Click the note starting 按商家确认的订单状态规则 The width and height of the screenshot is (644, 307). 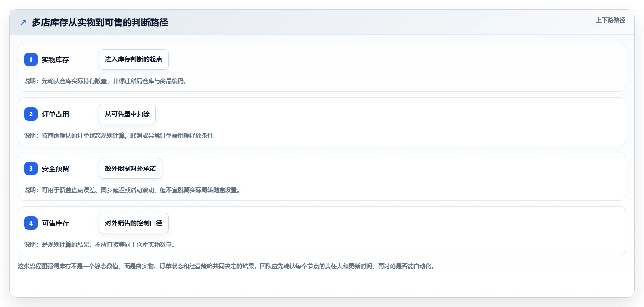click(x=120, y=135)
